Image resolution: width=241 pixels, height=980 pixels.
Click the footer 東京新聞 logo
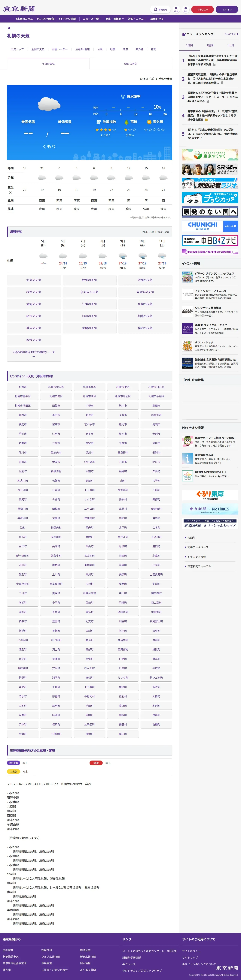(227, 967)
